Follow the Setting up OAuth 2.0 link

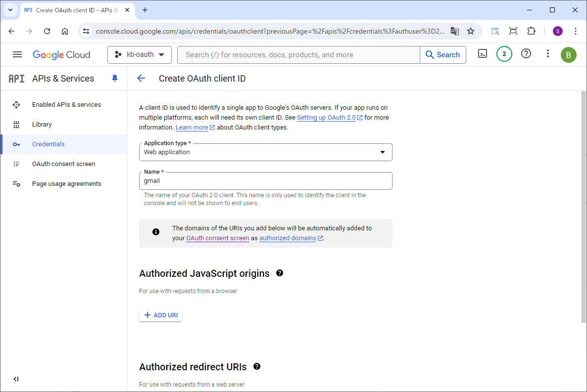tap(326, 118)
